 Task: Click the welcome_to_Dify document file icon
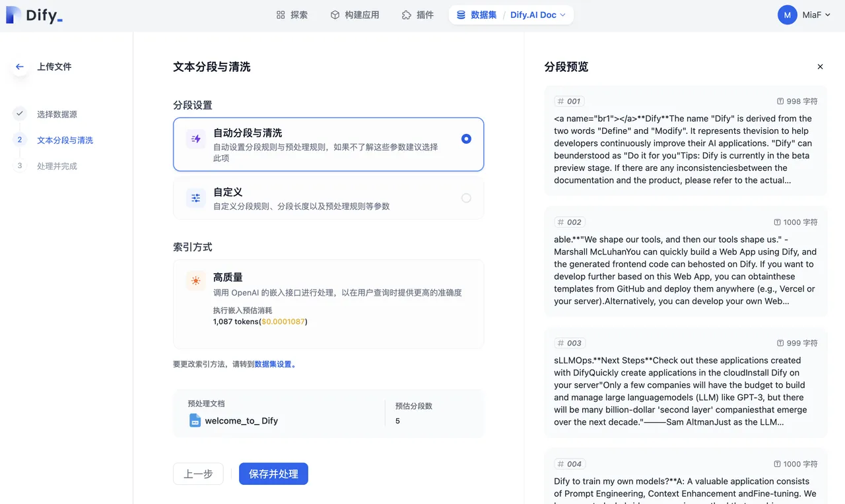[195, 420]
